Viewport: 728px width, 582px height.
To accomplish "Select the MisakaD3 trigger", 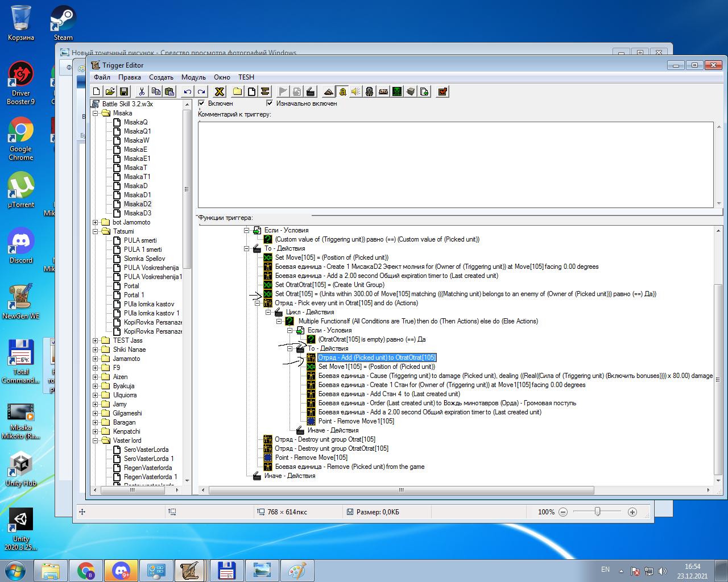I will (x=137, y=213).
